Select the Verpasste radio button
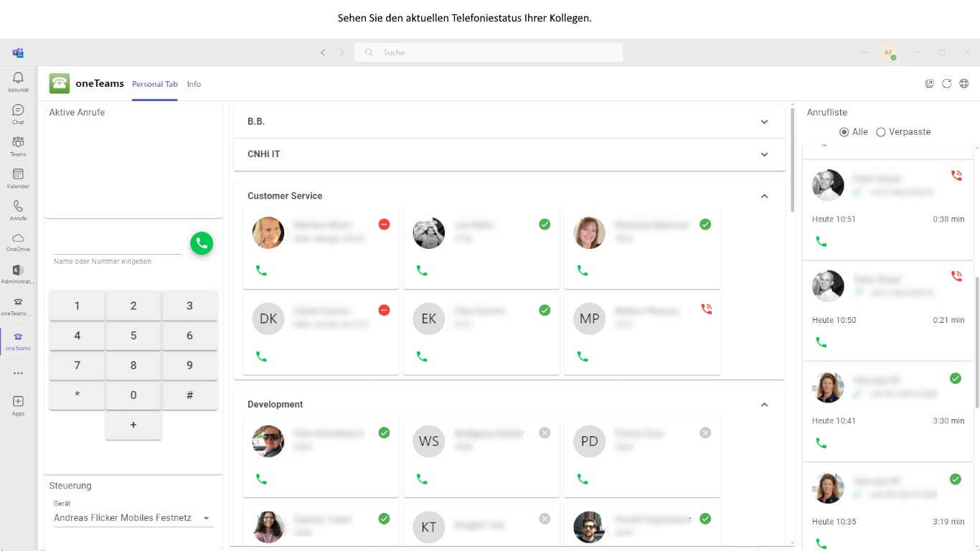 (x=881, y=132)
